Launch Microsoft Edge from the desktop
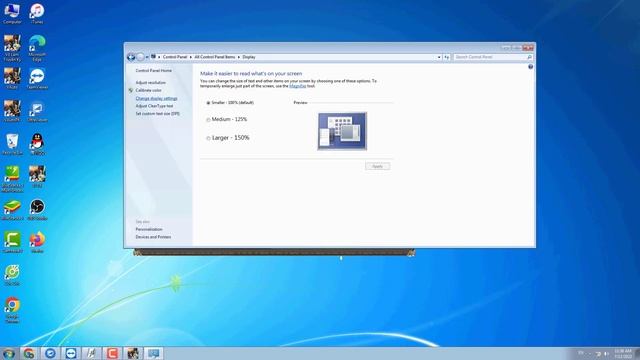The height and width of the screenshot is (360, 640). point(37,48)
